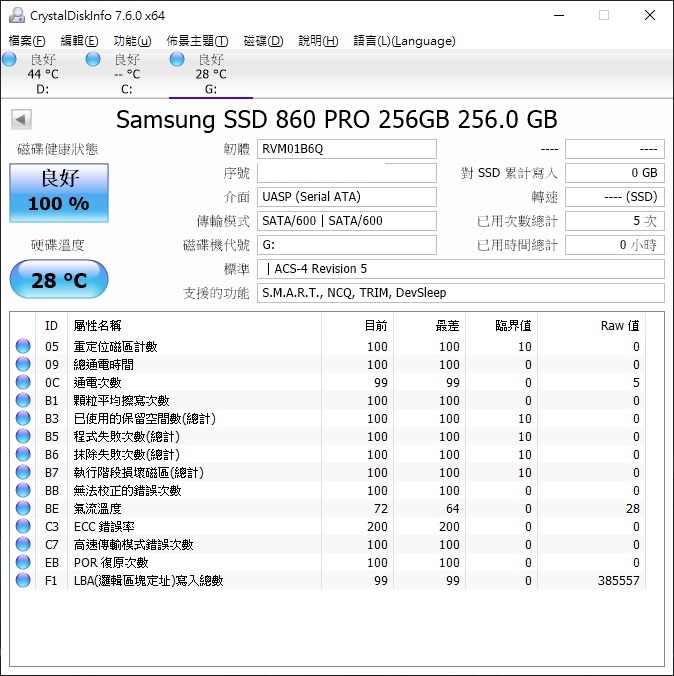Select attribute name POR 復原次數
The width and height of the screenshot is (674, 676).
point(111,563)
